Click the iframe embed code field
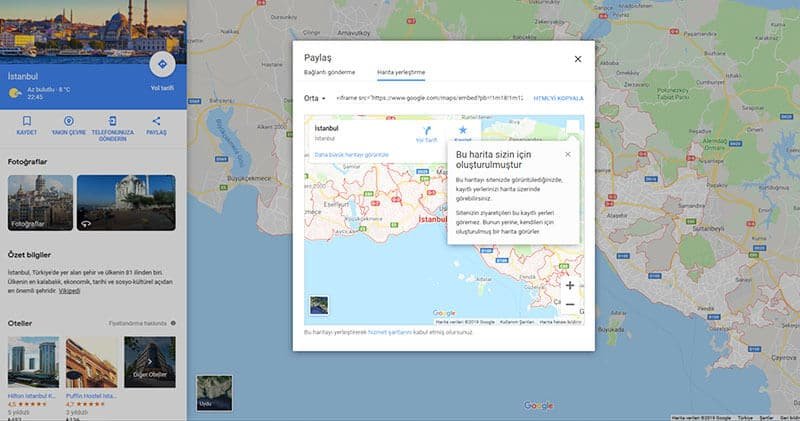Image resolution: width=800 pixels, height=421 pixels. (x=430, y=98)
